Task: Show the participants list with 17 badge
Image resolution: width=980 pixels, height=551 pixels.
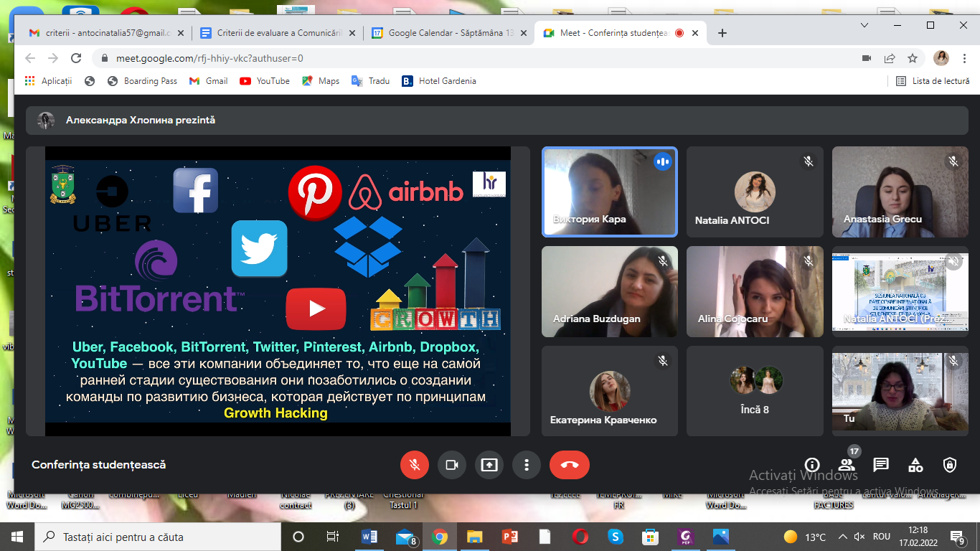Action: pyautogui.click(x=847, y=465)
